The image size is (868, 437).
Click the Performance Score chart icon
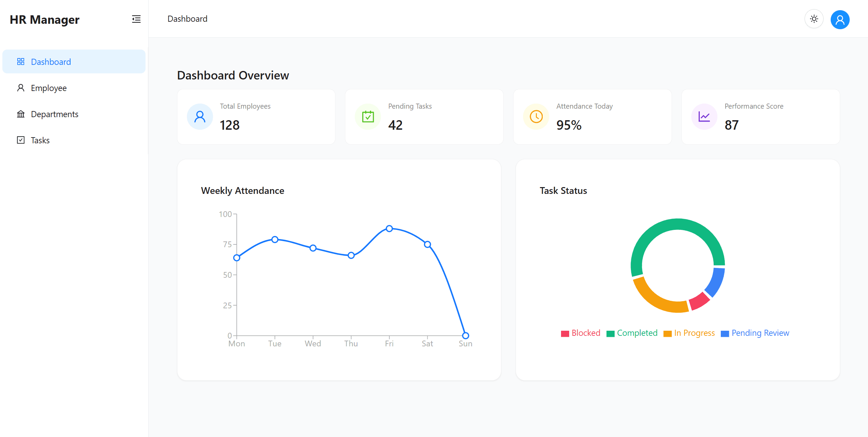[704, 116]
